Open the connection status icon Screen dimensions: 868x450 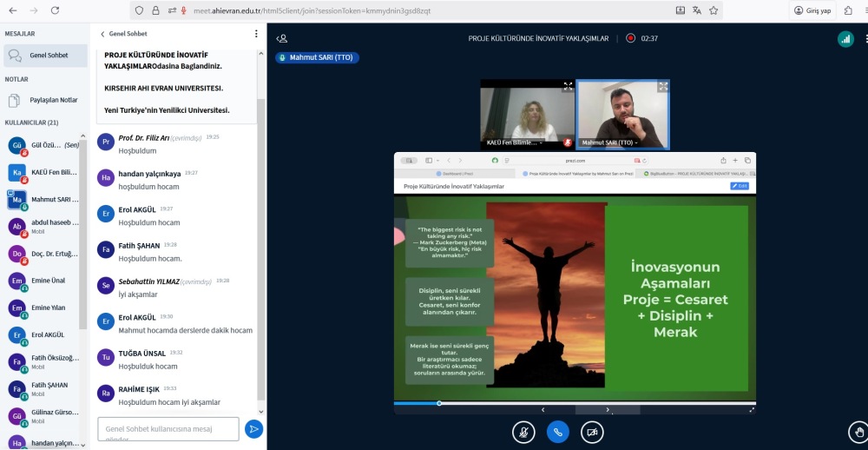(845, 39)
